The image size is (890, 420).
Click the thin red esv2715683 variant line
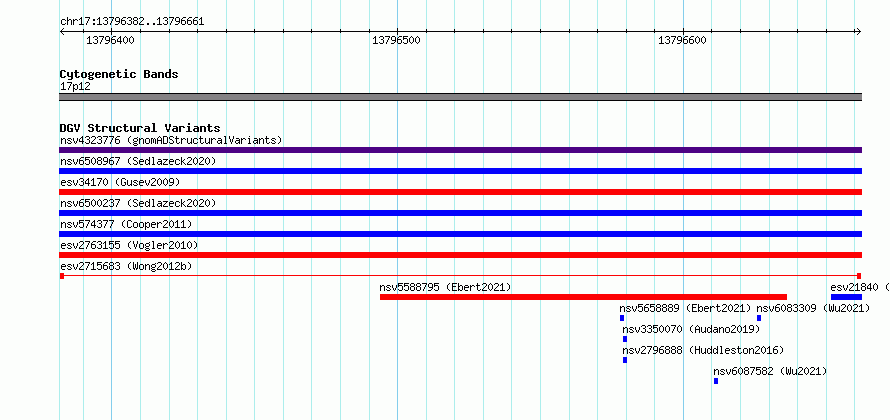click(460, 276)
